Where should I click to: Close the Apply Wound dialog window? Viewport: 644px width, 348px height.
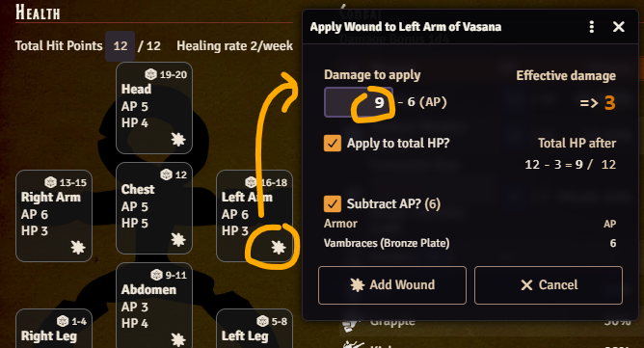click(619, 27)
